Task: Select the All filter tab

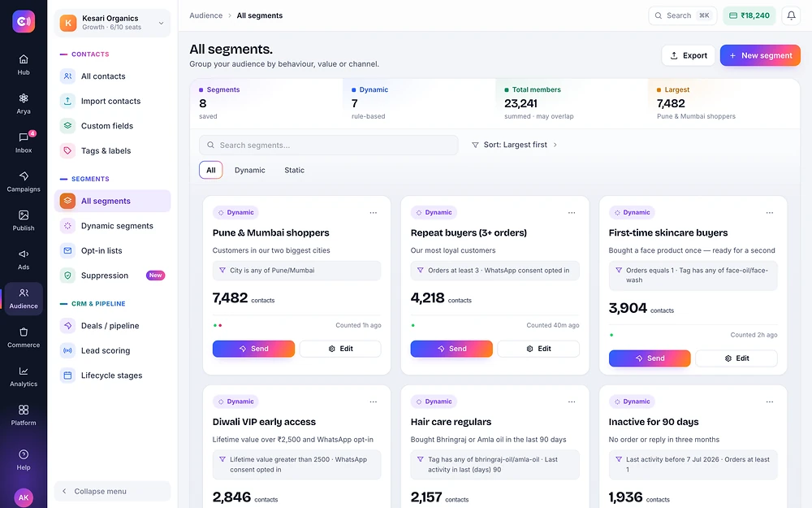Action: click(211, 170)
